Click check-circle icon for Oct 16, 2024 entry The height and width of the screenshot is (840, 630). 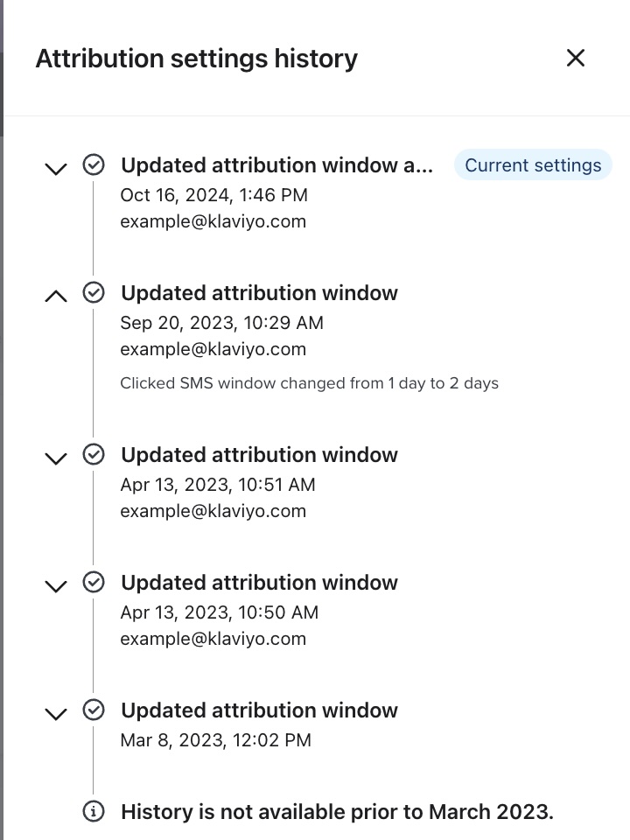pyautogui.click(x=94, y=164)
